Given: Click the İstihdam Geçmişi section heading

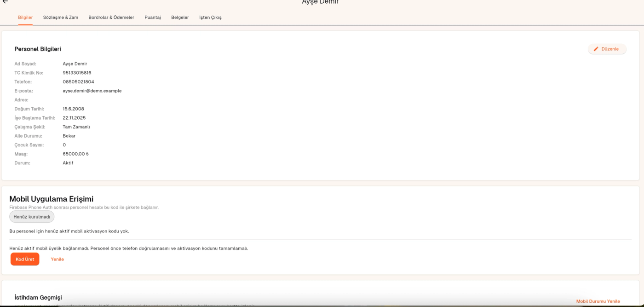Looking at the screenshot, I should [38, 298].
